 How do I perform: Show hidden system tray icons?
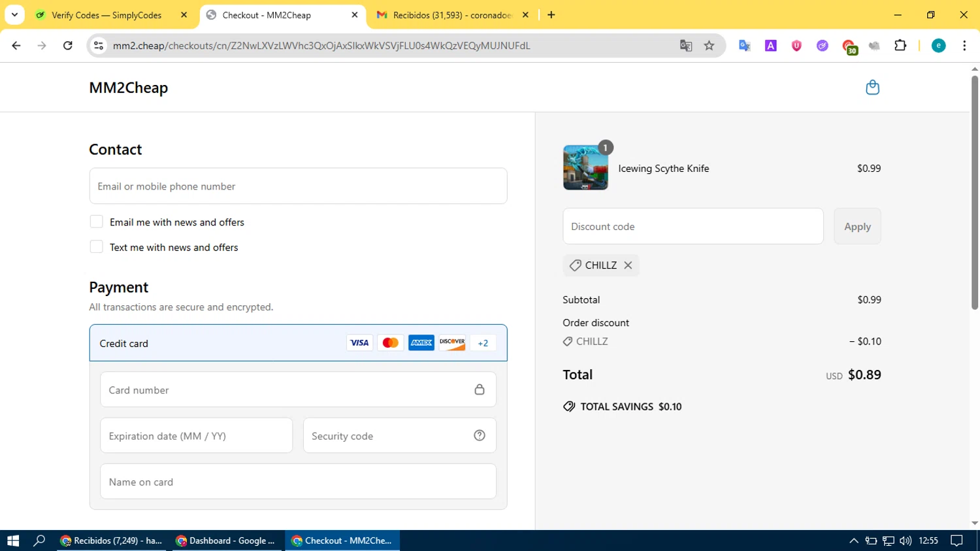(x=854, y=541)
